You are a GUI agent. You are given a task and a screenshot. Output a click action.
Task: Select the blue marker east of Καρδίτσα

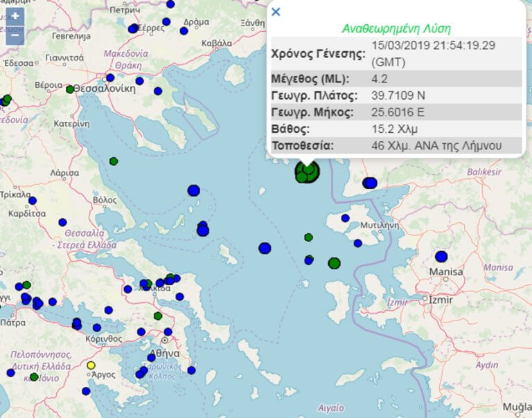pyautogui.click(x=62, y=222)
